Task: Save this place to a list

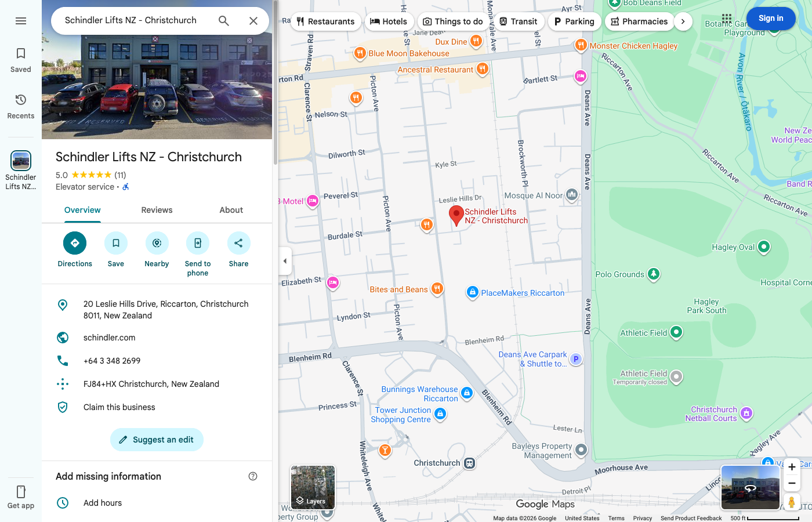Action: 116,250
